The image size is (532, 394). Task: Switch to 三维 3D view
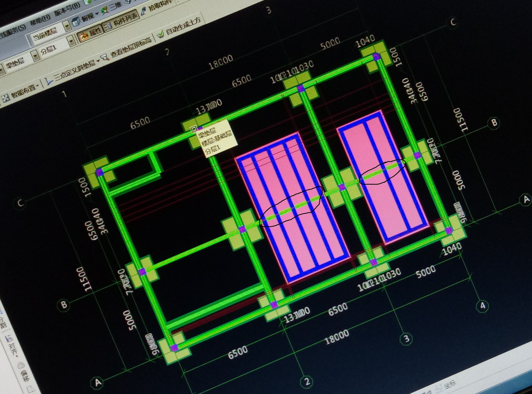coord(111,8)
